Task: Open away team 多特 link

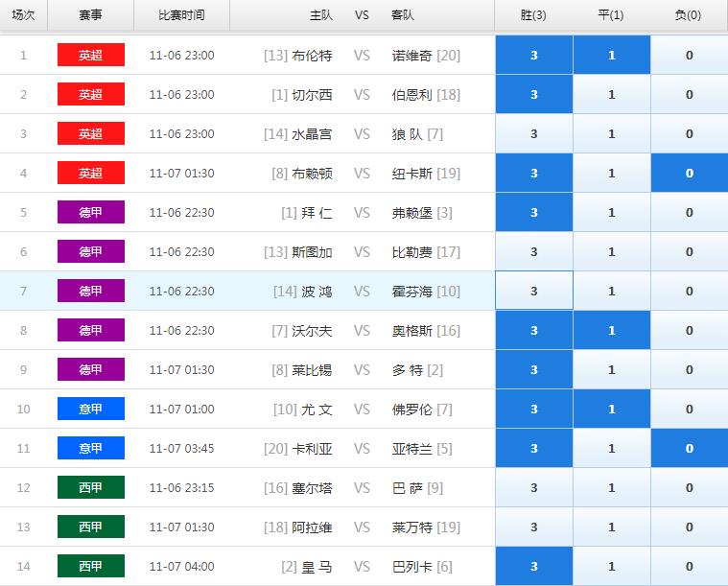Action: (x=408, y=370)
